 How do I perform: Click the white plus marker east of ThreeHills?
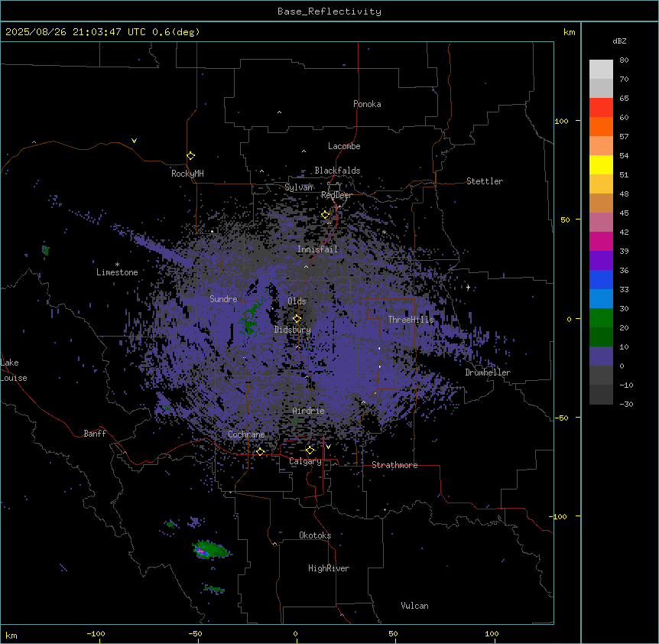click(x=468, y=287)
